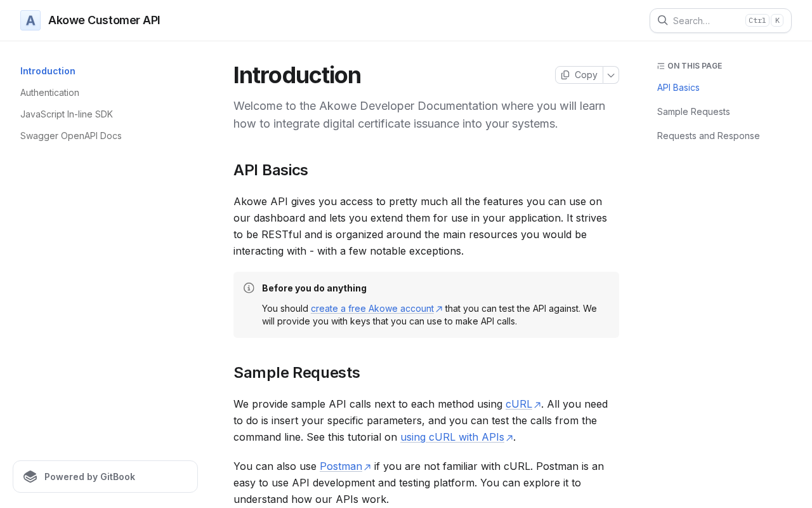
Task: Click the GitBook logo icon
Action: (30, 477)
